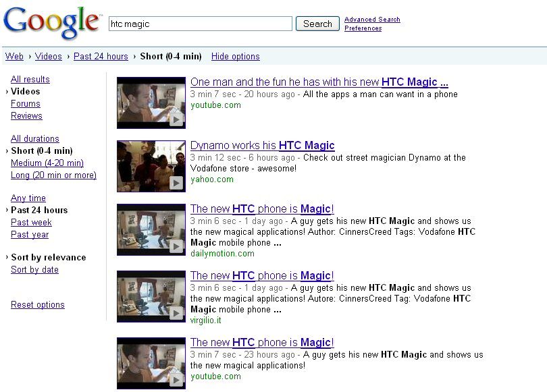Open the Advanced Search page
The image size is (547, 392).
372,19
